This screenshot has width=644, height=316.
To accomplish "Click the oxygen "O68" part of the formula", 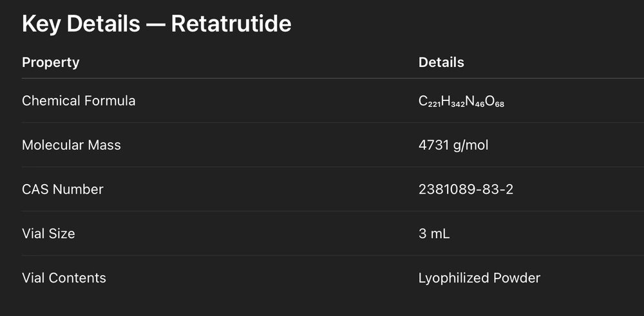I will tap(495, 102).
